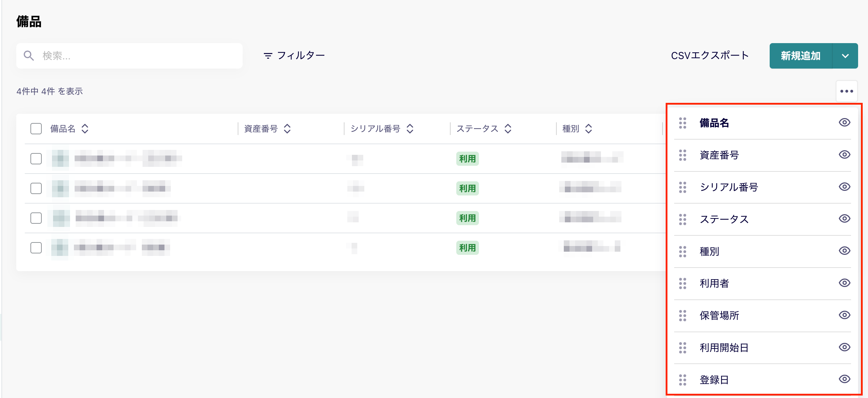Sort by 種別 using sort arrows

[x=589, y=129]
